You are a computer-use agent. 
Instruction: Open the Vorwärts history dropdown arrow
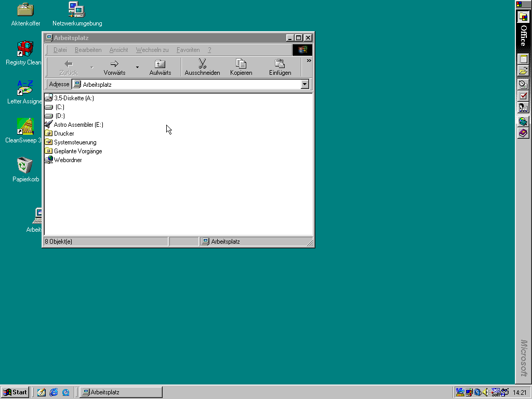point(137,67)
